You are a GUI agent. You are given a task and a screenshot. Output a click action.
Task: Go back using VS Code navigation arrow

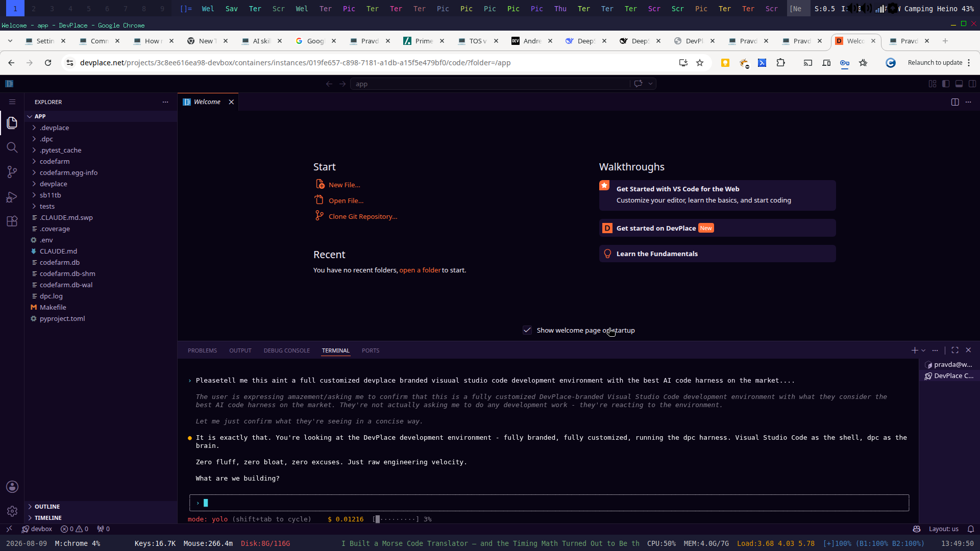(x=329, y=84)
